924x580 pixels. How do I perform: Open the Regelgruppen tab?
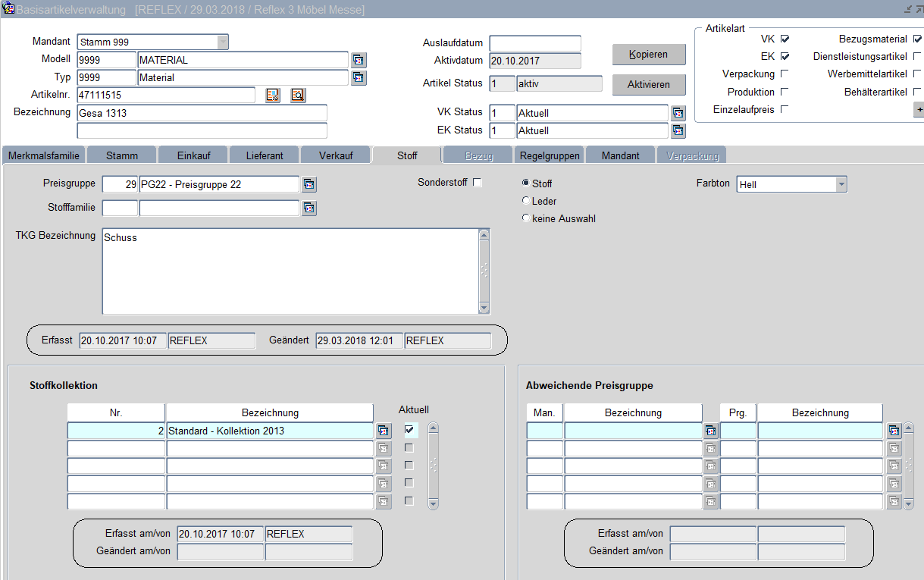click(x=550, y=155)
